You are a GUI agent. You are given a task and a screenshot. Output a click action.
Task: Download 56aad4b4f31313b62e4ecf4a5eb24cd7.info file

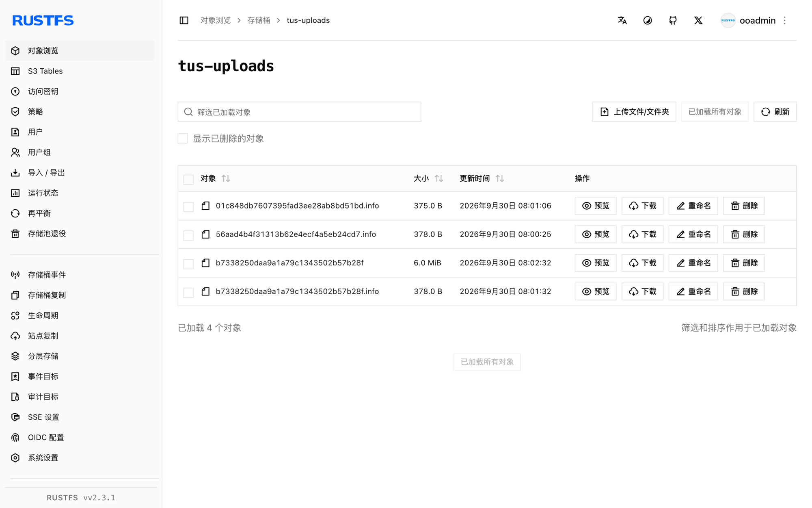(642, 234)
